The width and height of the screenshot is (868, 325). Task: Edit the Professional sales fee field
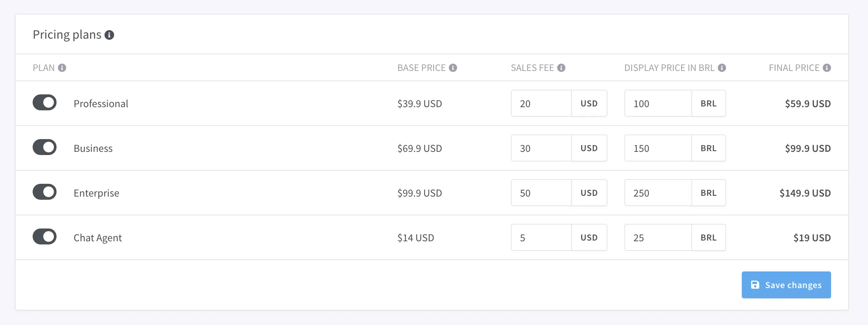(541, 103)
